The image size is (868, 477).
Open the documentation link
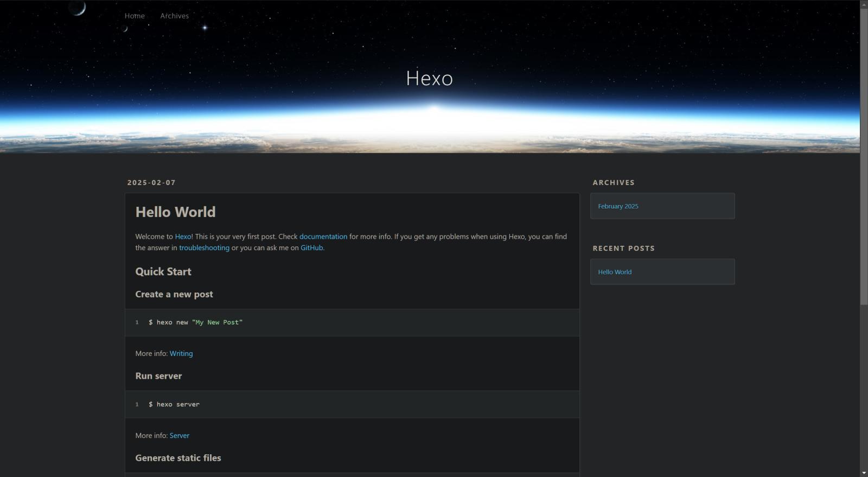click(323, 237)
